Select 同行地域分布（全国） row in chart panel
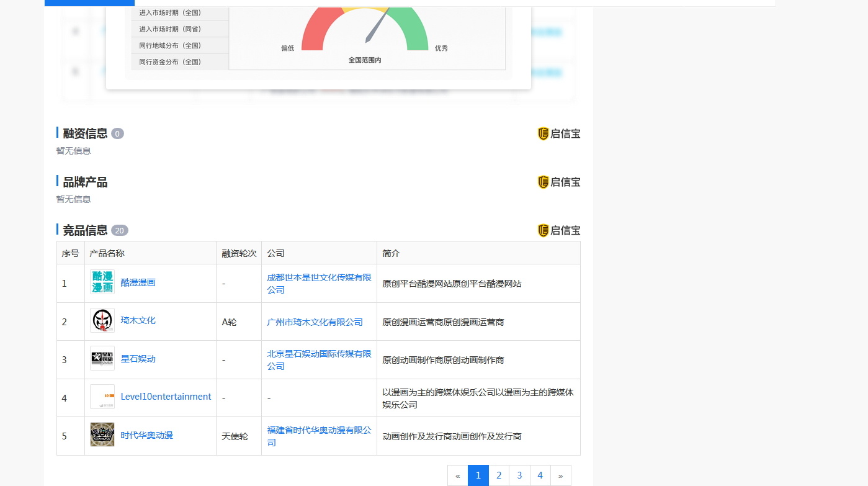868x486 pixels. tap(180, 45)
